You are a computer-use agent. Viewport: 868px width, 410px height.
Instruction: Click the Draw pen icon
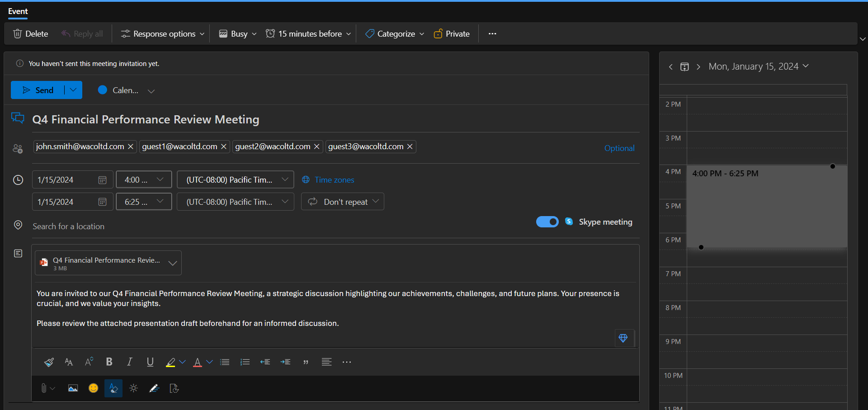[154, 388]
